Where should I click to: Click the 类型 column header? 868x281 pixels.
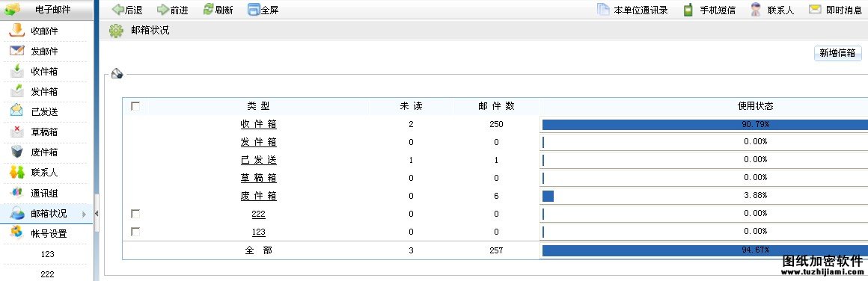pyautogui.click(x=258, y=106)
